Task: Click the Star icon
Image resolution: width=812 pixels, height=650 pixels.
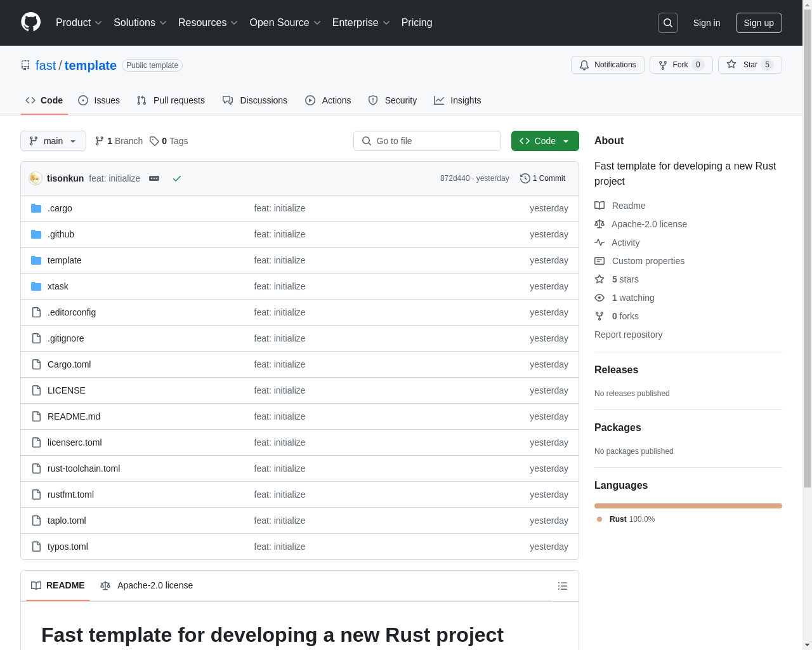Action: pos(731,64)
